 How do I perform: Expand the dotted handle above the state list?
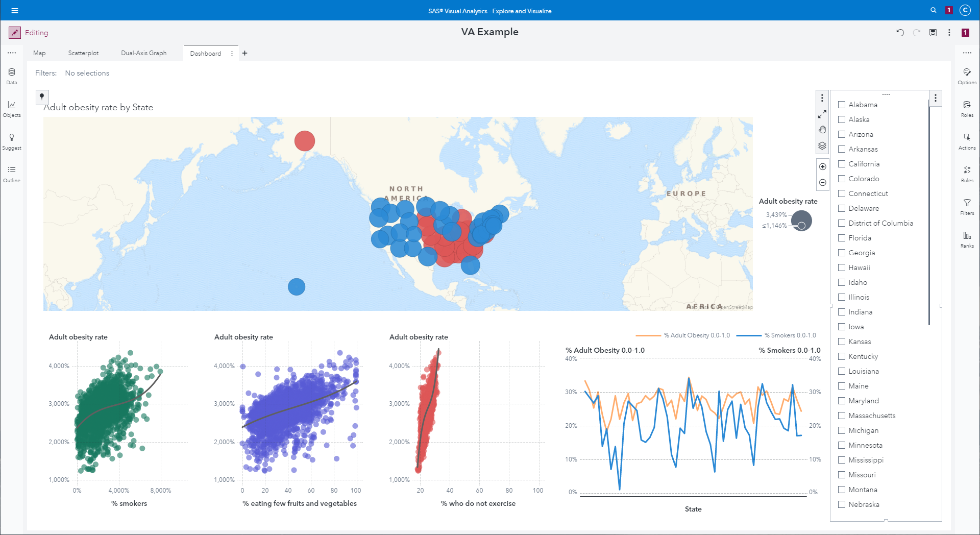coord(886,94)
